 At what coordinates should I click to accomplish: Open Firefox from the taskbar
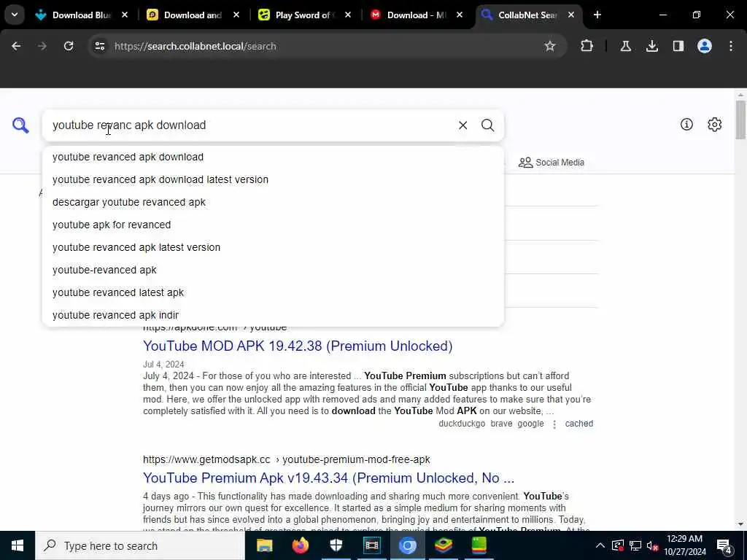[300, 545]
